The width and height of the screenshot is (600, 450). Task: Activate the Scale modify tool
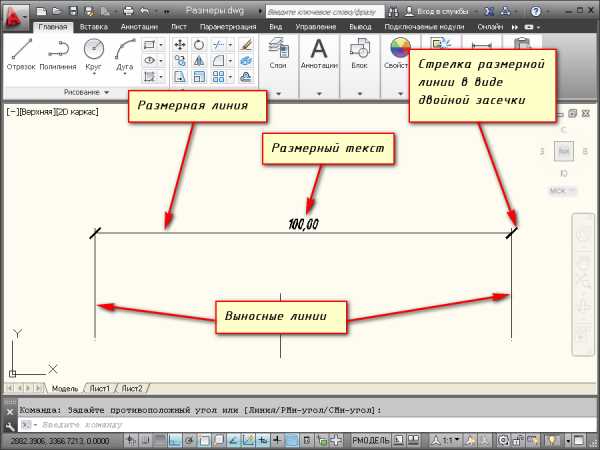click(199, 77)
